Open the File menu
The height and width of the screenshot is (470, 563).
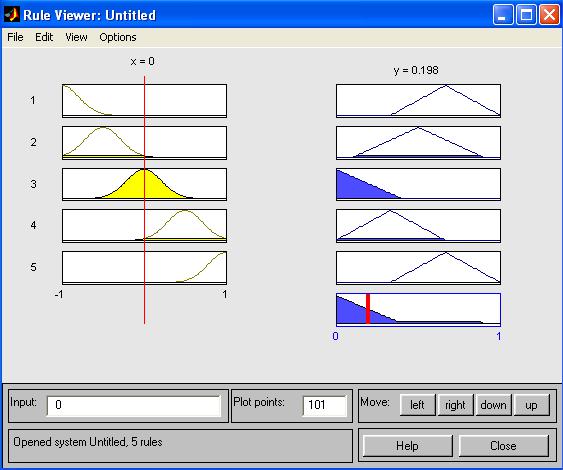coord(15,37)
